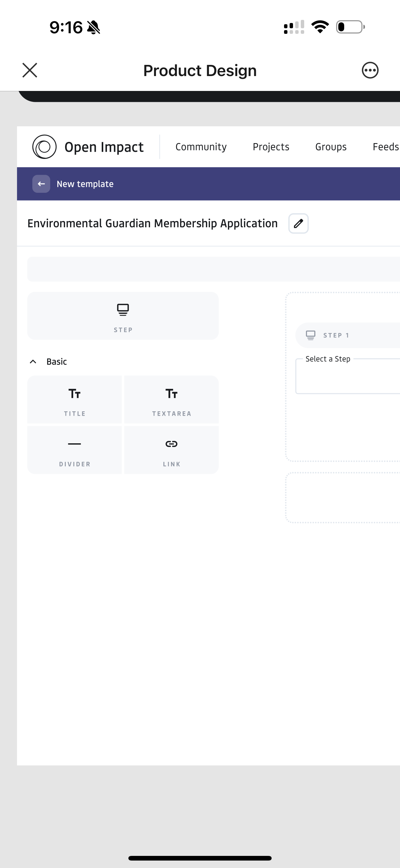Image resolution: width=400 pixels, height=868 pixels.
Task: Add the Link element tile
Action: pyautogui.click(x=171, y=450)
